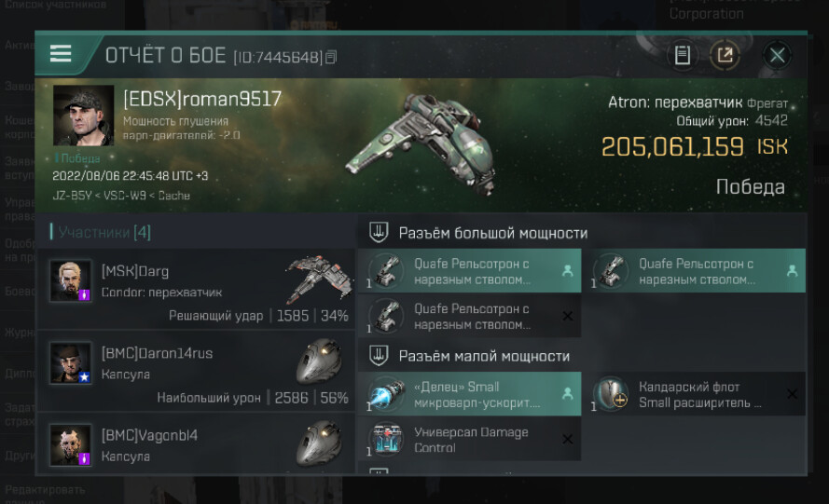Click the destroyed Quafe Рельсотрон X mark
829x504 pixels.
coord(568,316)
